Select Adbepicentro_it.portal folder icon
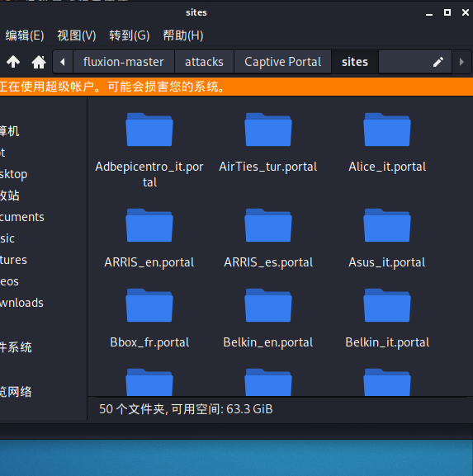Image resolution: width=473 pixels, height=476 pixels. coord(149,130)
